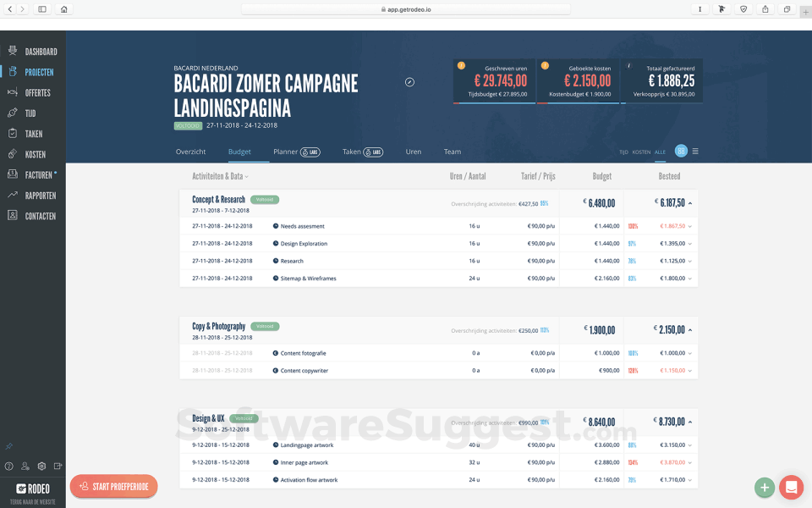Open the Planner tab

click(x=297, y=152)
